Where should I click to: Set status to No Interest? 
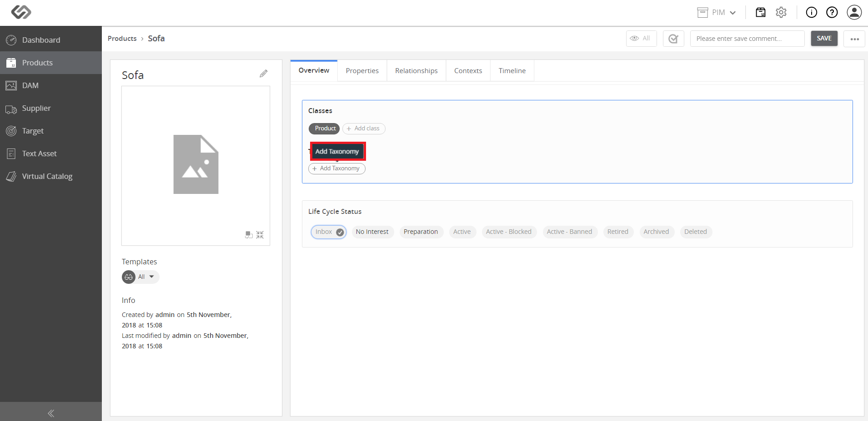(372, 232)
